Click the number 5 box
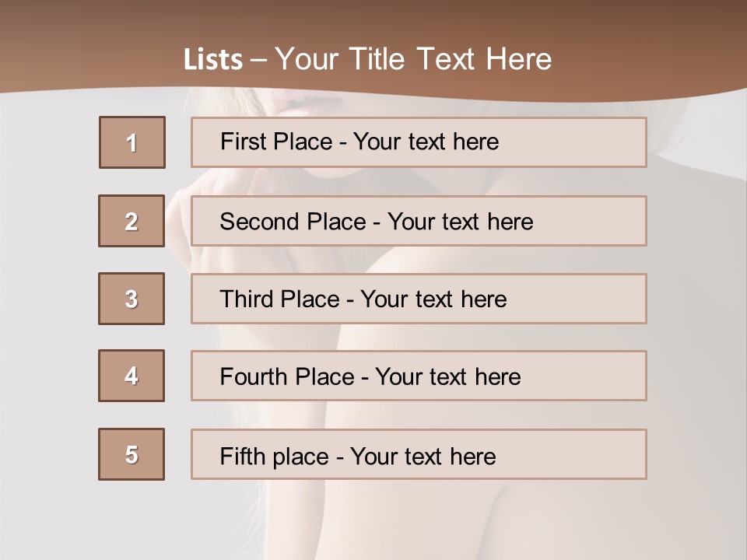The height and width of the screenshot is (560, 747). click(132, 454)
